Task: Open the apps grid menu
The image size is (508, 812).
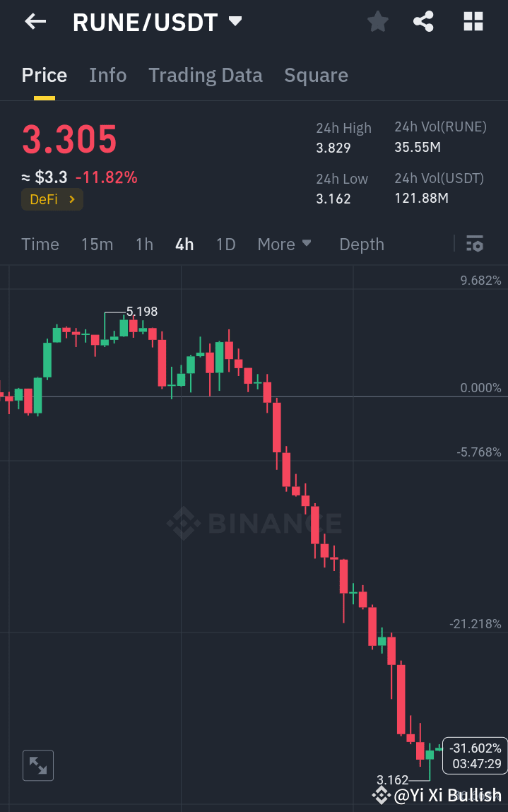Action: tap(473, 21)
